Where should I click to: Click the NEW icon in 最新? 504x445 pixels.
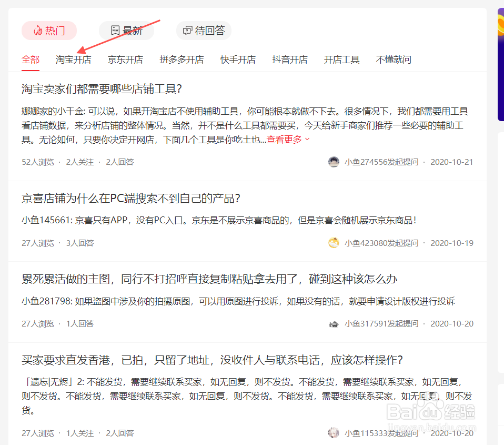pos(115,30)
